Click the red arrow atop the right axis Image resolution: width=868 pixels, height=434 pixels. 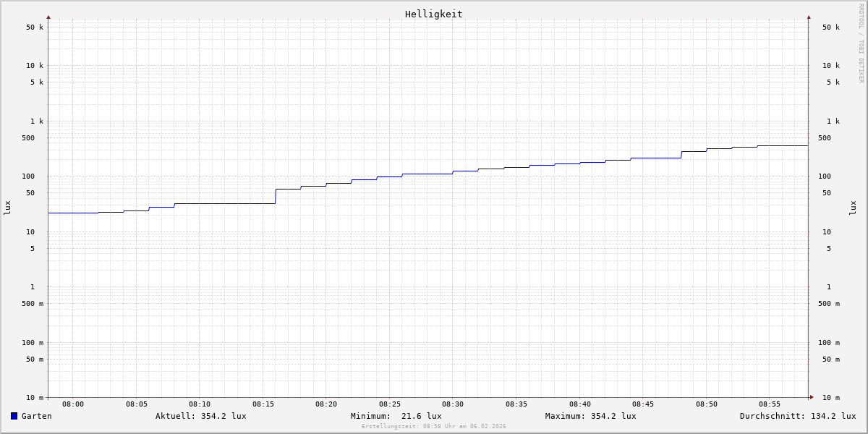[x=809, y=17]
